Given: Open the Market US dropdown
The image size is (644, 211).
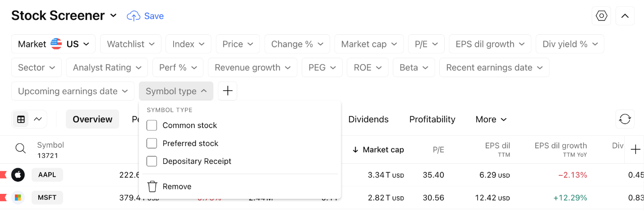Looking at the screenshot, I should (x=53, y=44).
